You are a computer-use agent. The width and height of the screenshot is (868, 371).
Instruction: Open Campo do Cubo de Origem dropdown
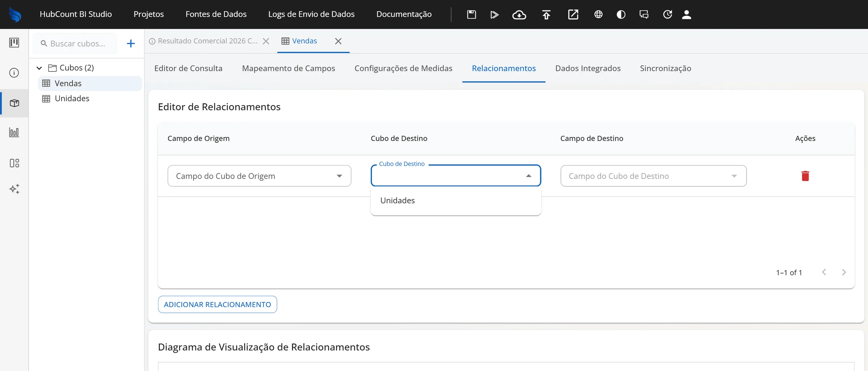click(x=259, y=176)
